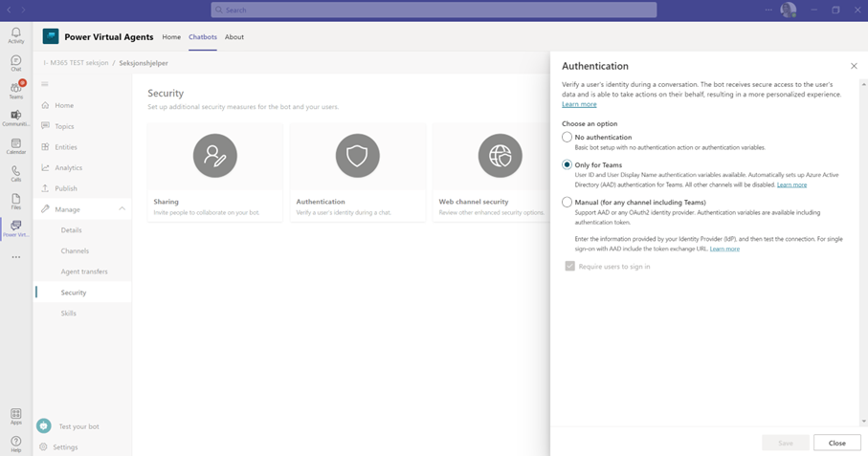Screen dimensions: 868x456
Task: Toggle the hamburger navigation menu
Action: pos(45,84)
